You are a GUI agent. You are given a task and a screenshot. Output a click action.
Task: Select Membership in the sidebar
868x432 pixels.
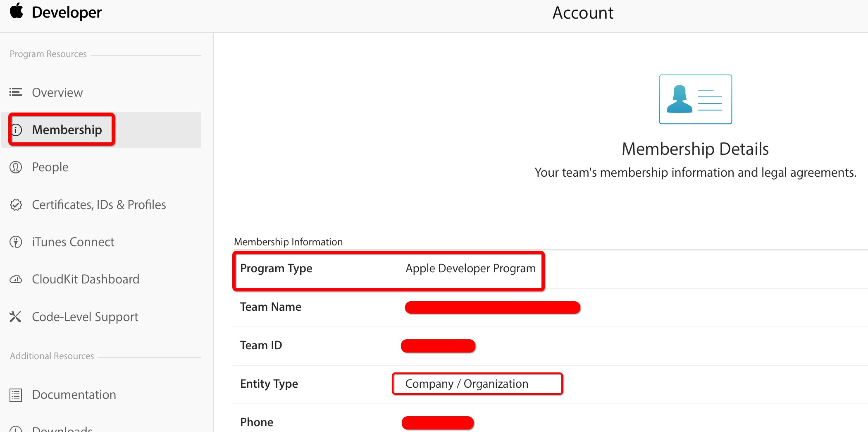[67, 130]
